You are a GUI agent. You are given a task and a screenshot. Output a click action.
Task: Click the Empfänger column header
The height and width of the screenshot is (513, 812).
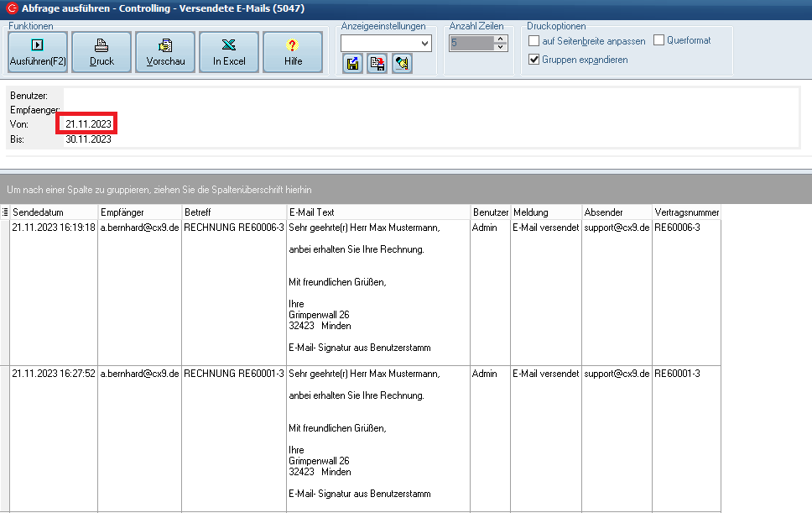tap(139, 212)
